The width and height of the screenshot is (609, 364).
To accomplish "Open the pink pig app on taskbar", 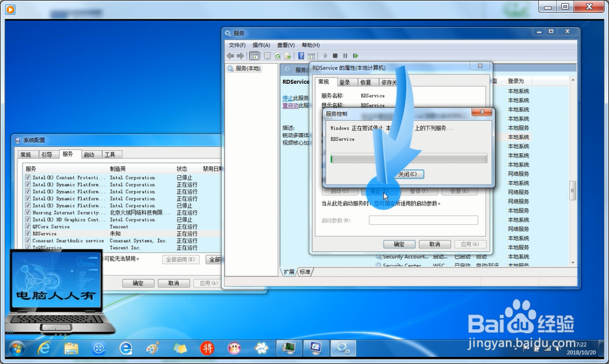I will pos(234,348).
